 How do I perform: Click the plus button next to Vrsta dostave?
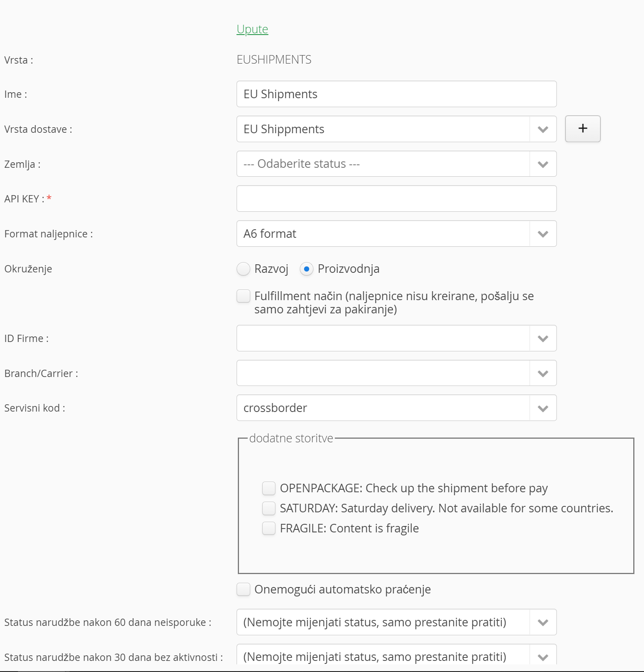(x=583, y=129)
